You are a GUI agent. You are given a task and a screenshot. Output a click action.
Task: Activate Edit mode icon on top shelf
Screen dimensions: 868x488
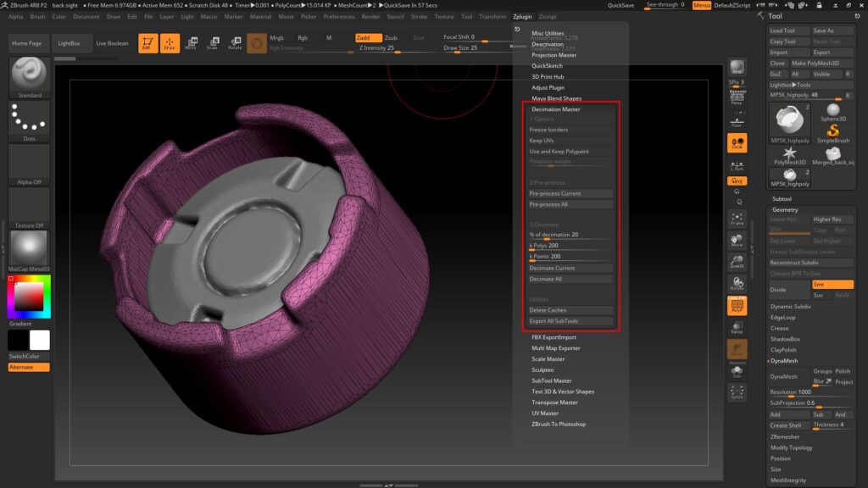pos(147,42)
